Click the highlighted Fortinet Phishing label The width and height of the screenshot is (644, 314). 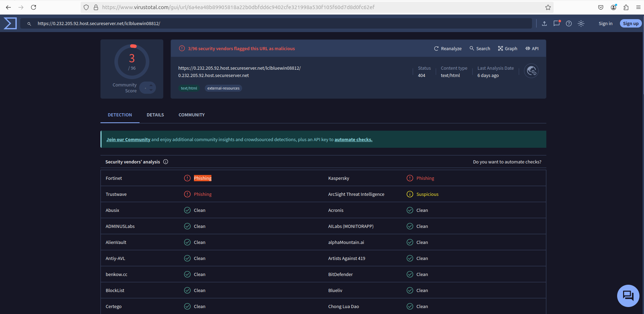203,178
